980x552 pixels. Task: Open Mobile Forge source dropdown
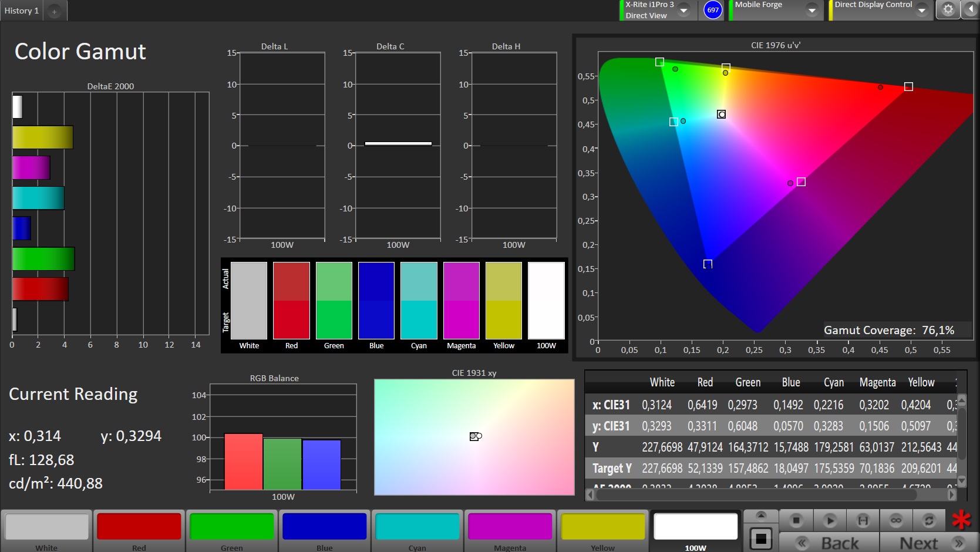tap(811, 10)
